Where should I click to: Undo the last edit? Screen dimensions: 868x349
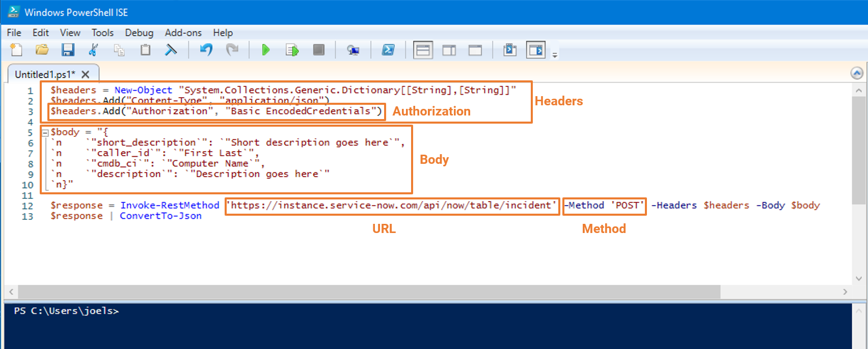[206, 50]
